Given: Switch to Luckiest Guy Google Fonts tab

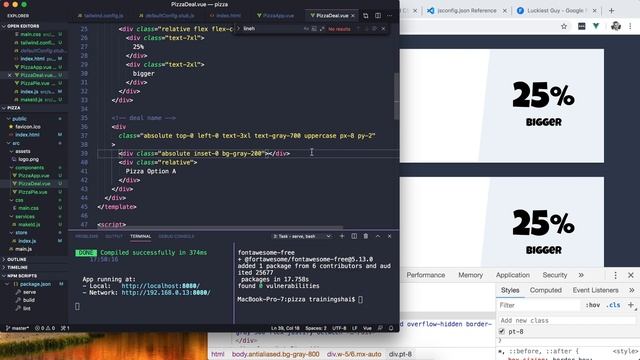Looking at the screenshot, I should [x=556, y=11].
